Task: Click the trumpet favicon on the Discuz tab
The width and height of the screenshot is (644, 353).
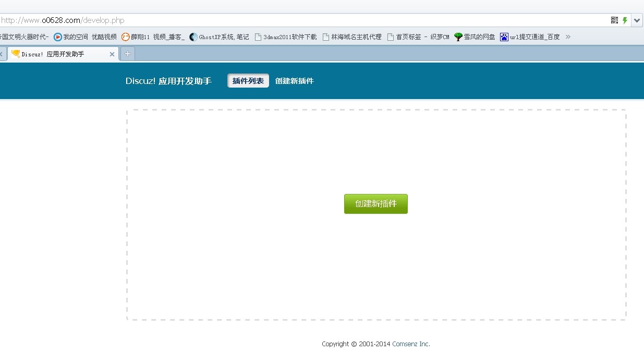Action: (x=15, y=53)
